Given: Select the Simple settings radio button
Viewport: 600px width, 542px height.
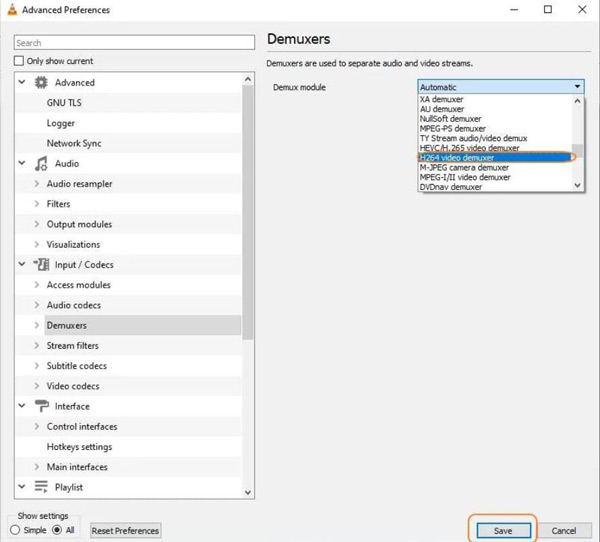Looking at the screenshot, I should tap(15, 530).
